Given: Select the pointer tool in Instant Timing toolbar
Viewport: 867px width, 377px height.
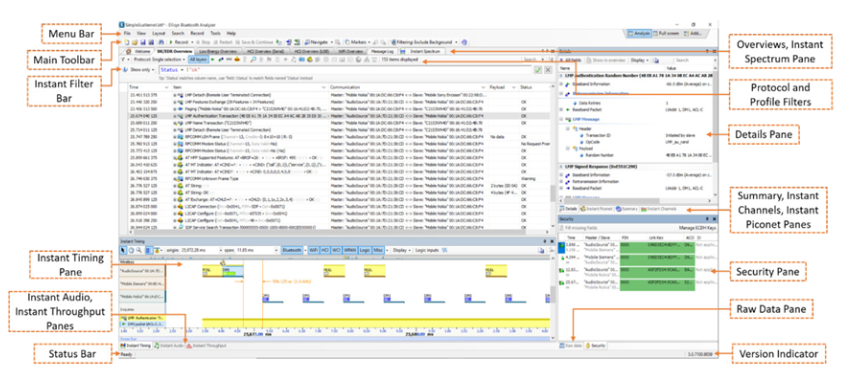Looking at the screenshot, I should pos(123,250).
